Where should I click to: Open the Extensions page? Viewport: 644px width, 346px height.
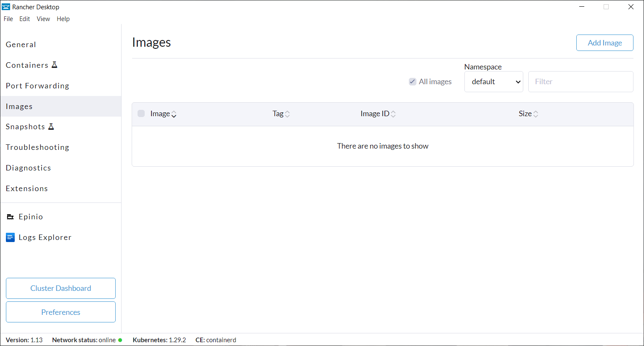61,189
